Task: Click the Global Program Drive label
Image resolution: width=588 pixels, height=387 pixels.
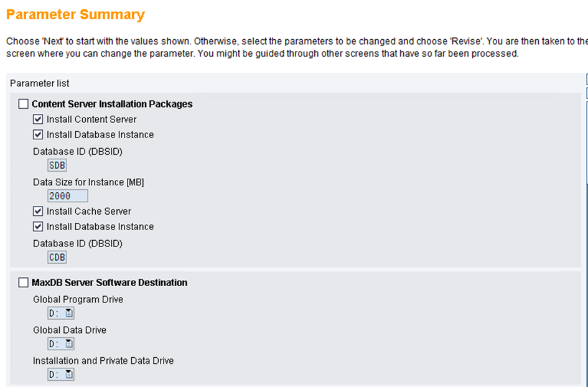Action: (x=78, y=300)
